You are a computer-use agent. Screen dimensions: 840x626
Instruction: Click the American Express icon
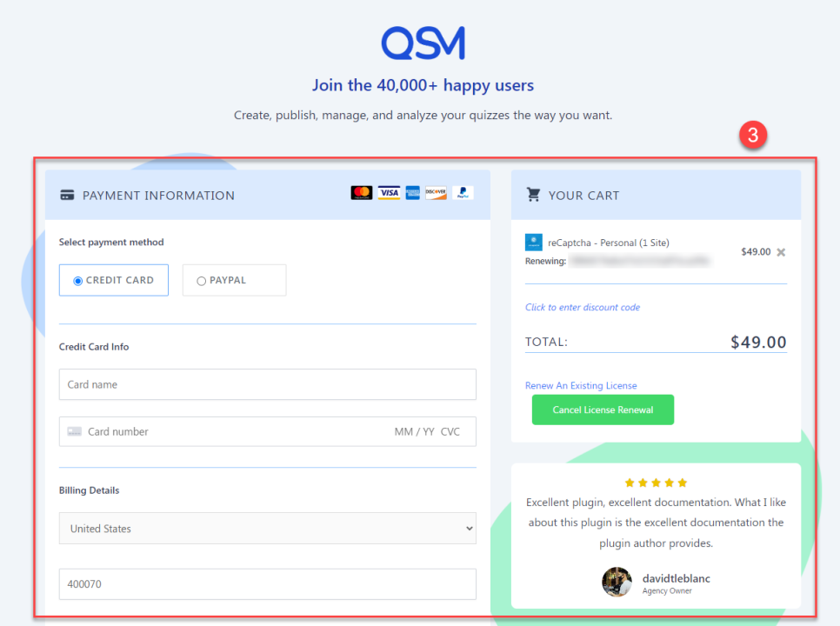tap(412, 192)
